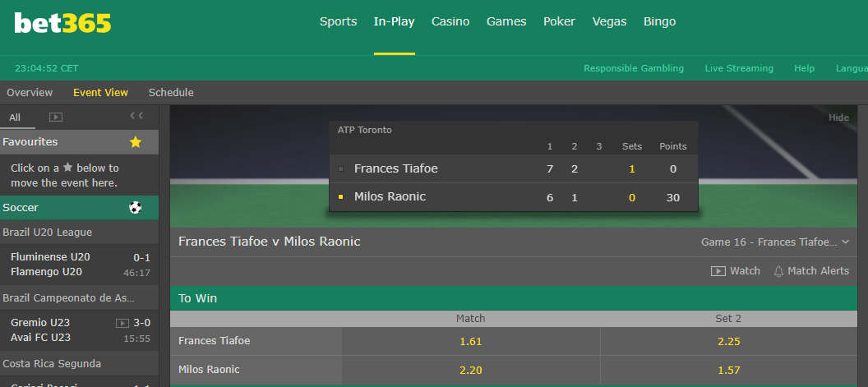Select Frances Tiafoe match odds 1.61
Screen dimensions: 868x387
471,341
